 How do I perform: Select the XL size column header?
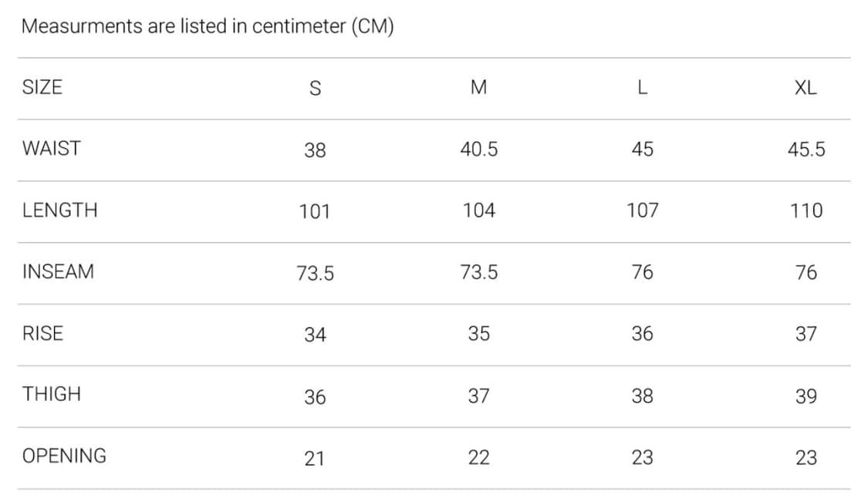click(806, 88)
